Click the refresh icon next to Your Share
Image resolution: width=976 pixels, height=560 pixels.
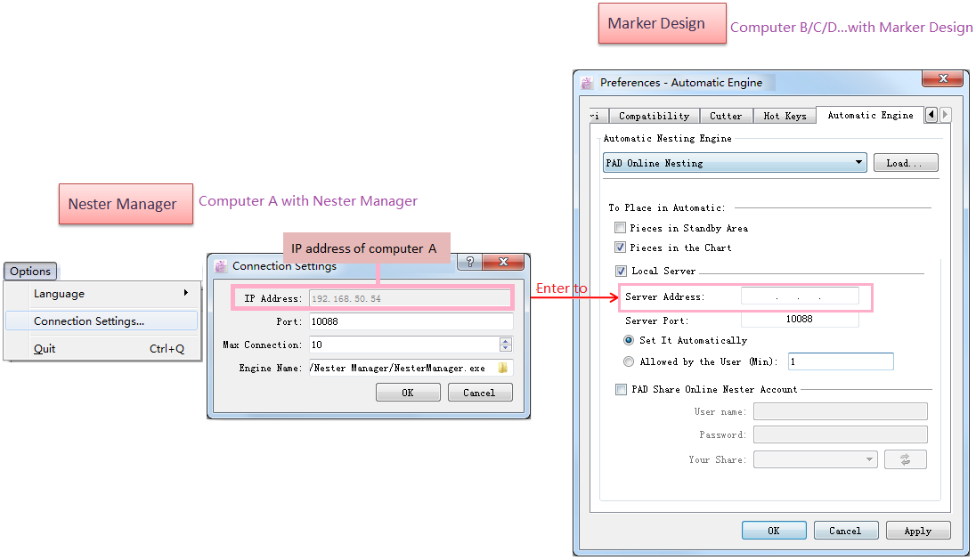coord(905,459)
